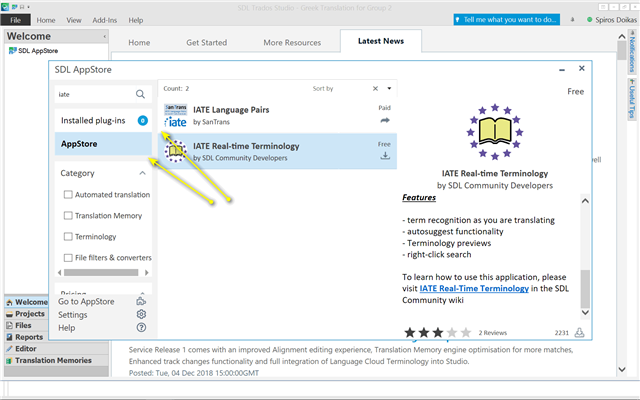
Task: Click the Trados Studio app icon in title bar
Action: [x=5, y=7]
